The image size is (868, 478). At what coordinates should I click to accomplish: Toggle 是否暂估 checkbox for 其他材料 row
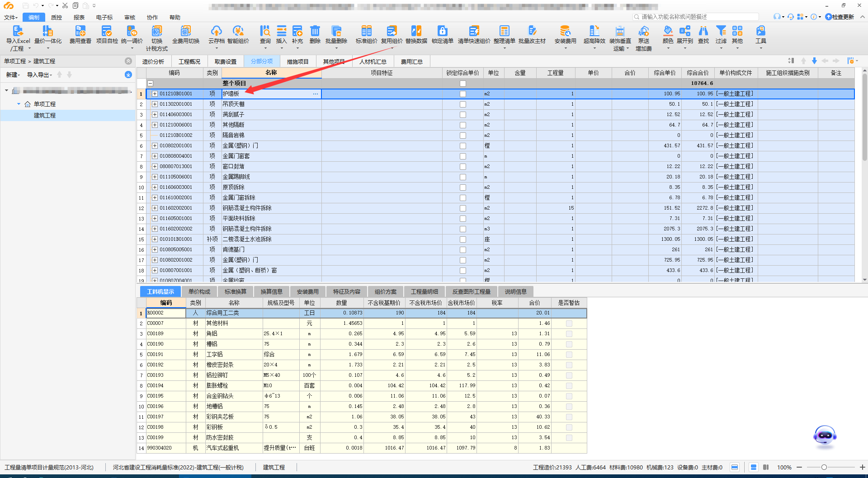pyautogui.click(x=569, y=323)
